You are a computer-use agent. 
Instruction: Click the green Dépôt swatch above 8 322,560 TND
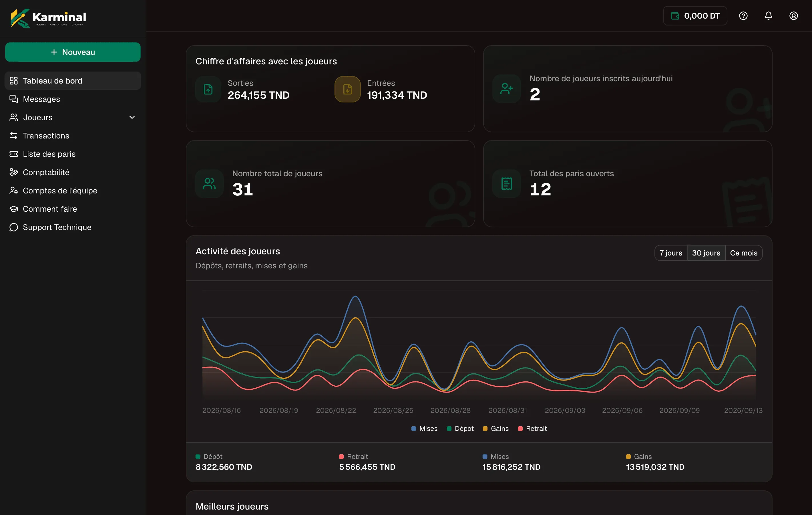point(198,457)
